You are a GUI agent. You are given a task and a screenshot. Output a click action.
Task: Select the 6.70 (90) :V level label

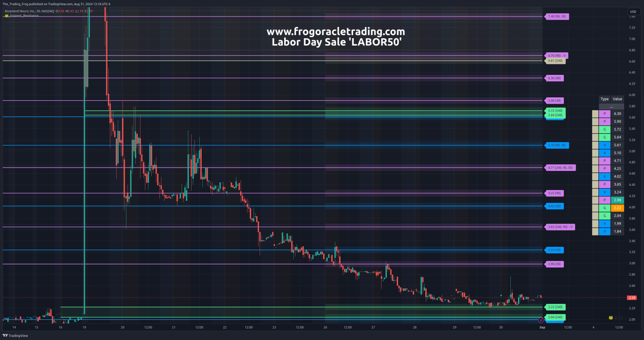[557, 56]
